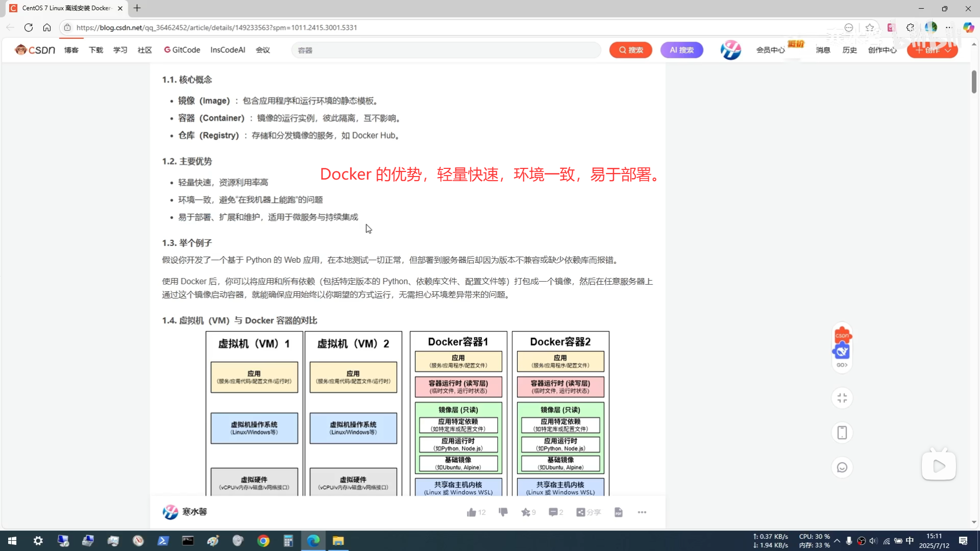Screen dimensions: 980x551
Task: Click the purple AI 搜索 button
Action: [681, 50]
